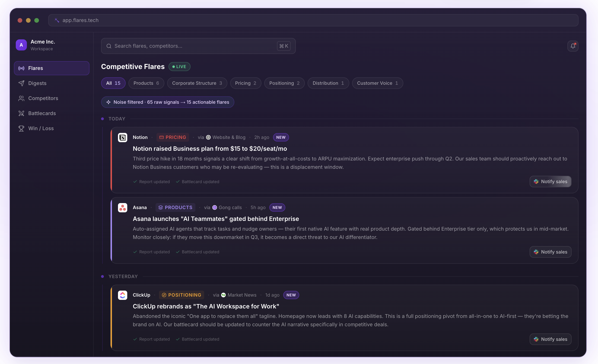Screen dimensions: 598x364
Task: Open flare titled Notion raised Business plan
Action: [210, 149]
